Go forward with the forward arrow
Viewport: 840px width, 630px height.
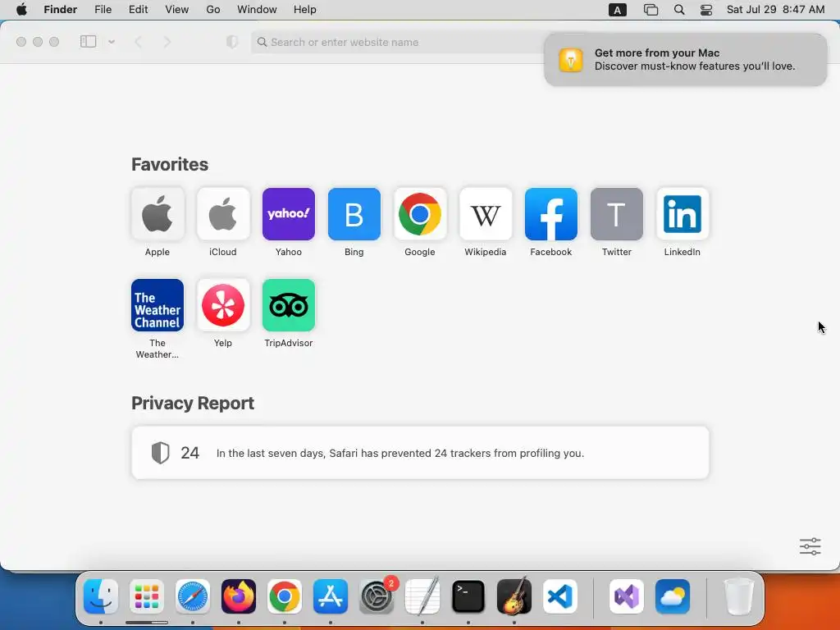coord(167,42)
